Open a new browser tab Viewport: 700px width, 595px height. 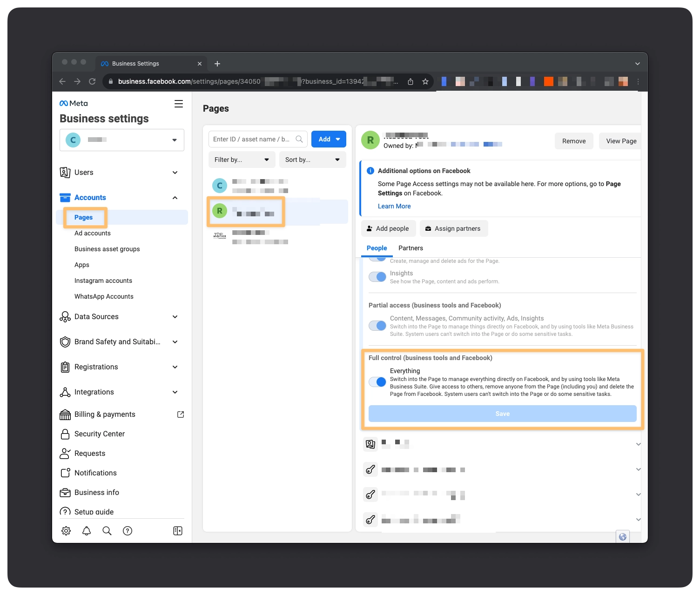coord(217,64)
